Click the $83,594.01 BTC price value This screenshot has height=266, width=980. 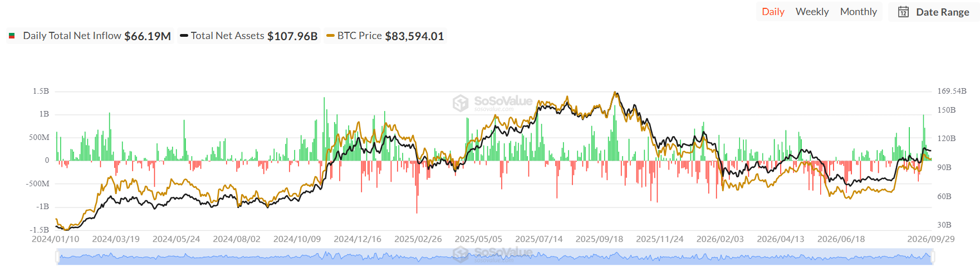414,36
